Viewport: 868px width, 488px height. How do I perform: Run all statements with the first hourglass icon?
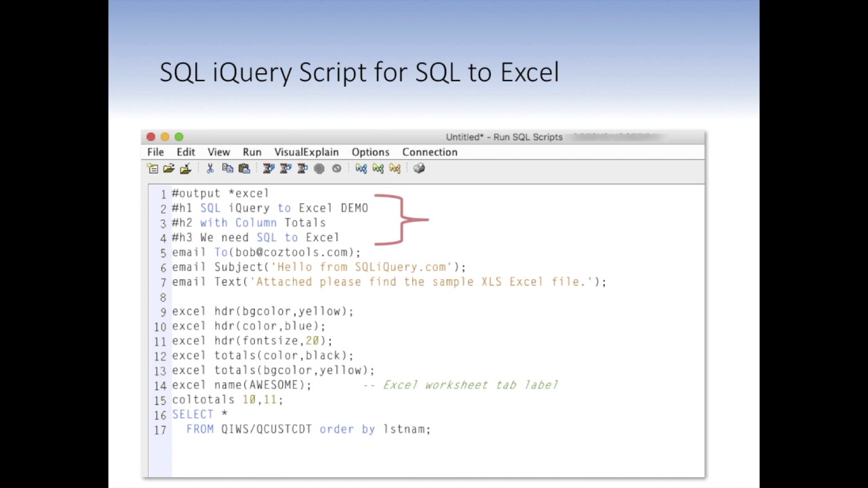tap(269, 169)
